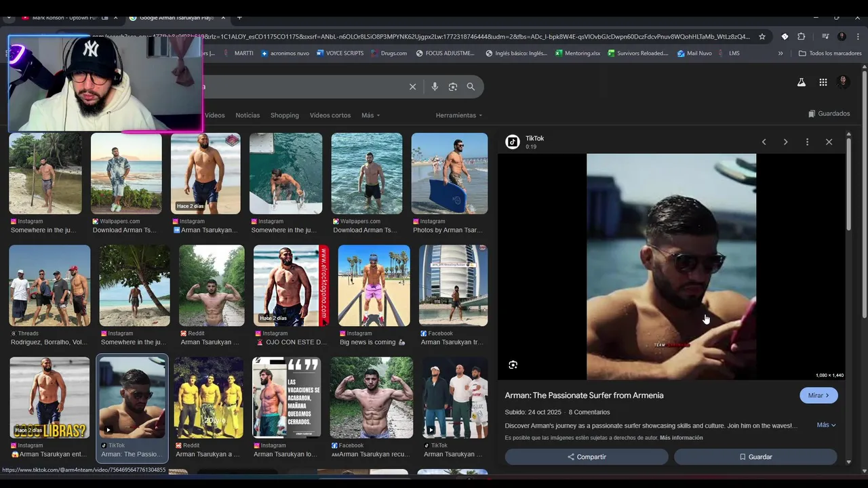
Task: Show hidden bookmarks with the chevron
Action: [781, 53]
